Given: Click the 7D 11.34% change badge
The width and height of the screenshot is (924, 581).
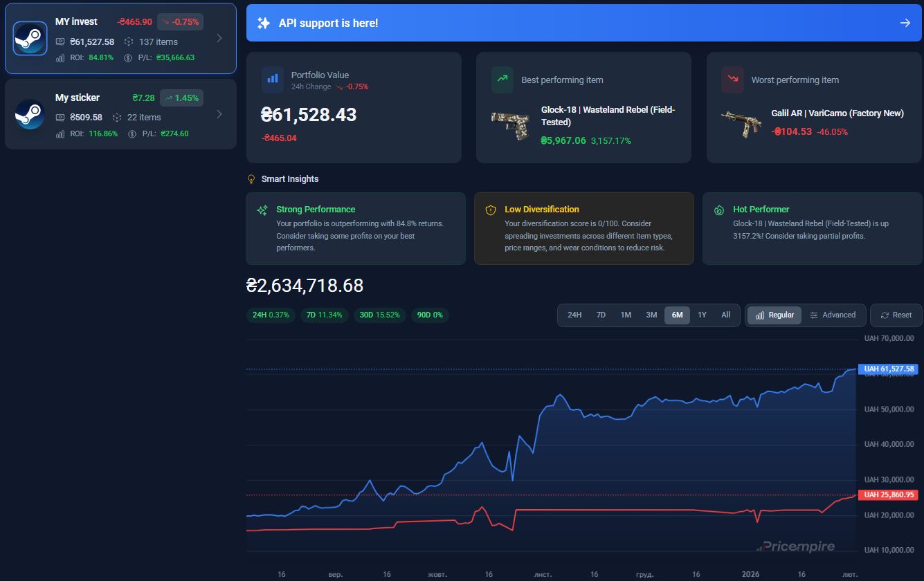Looking at the screenshot, I should (324, 315).
